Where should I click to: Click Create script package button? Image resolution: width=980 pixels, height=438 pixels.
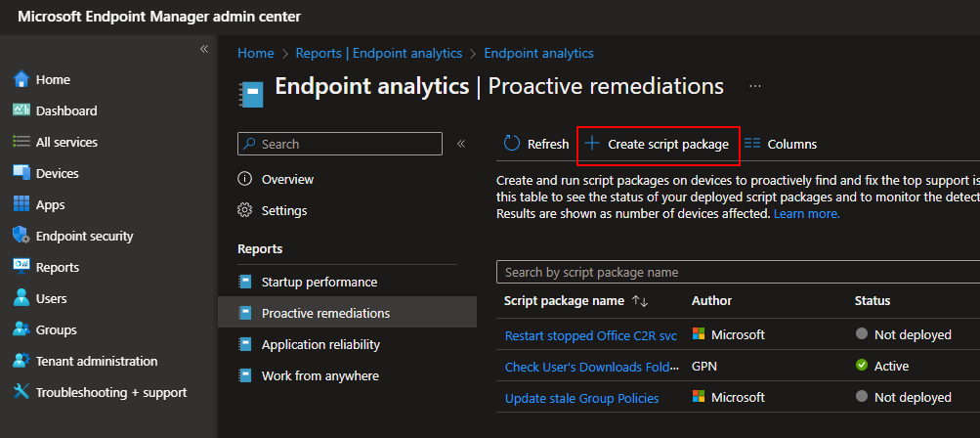pos(658,145)
